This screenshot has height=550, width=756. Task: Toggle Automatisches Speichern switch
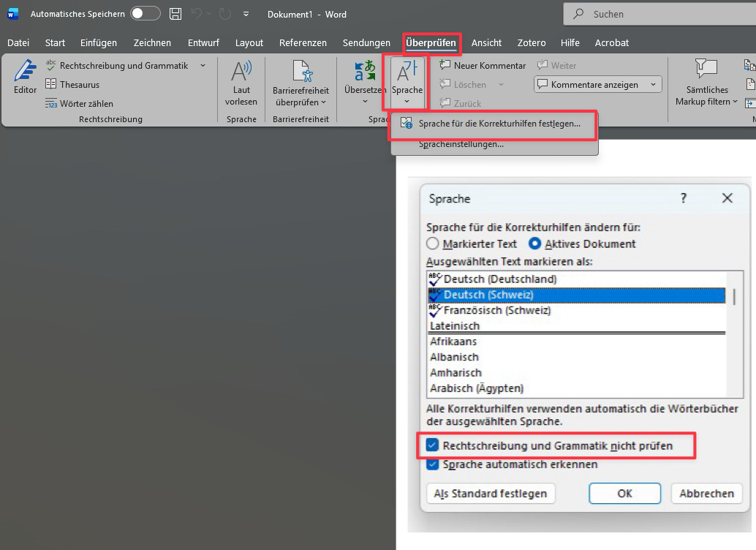145,14
